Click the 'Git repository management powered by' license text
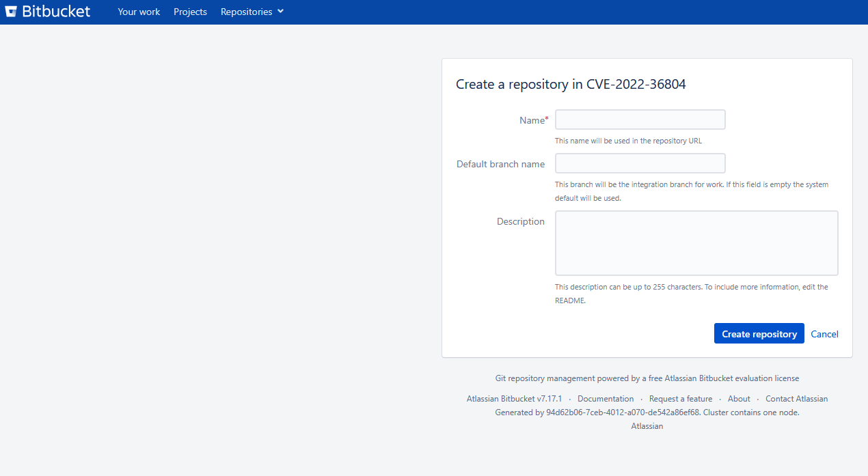This screenshot has height=476, width=868. [x=647, y=378]
